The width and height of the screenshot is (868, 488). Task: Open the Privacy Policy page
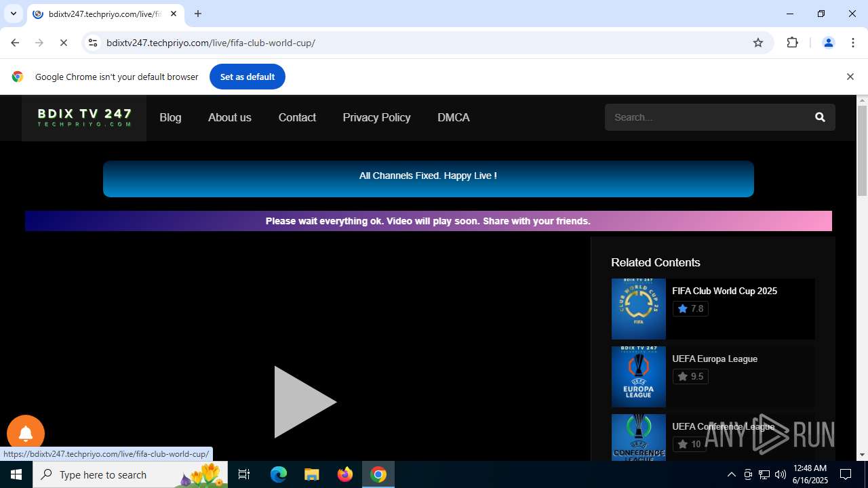[x=376, y=117]
